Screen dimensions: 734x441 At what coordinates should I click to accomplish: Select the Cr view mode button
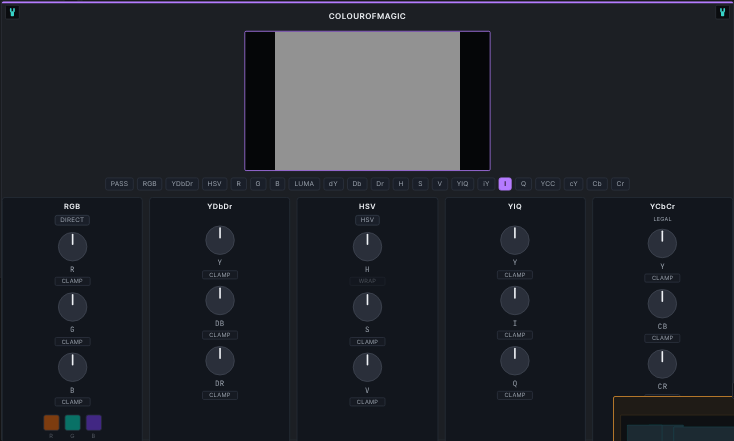click(620, 184)
